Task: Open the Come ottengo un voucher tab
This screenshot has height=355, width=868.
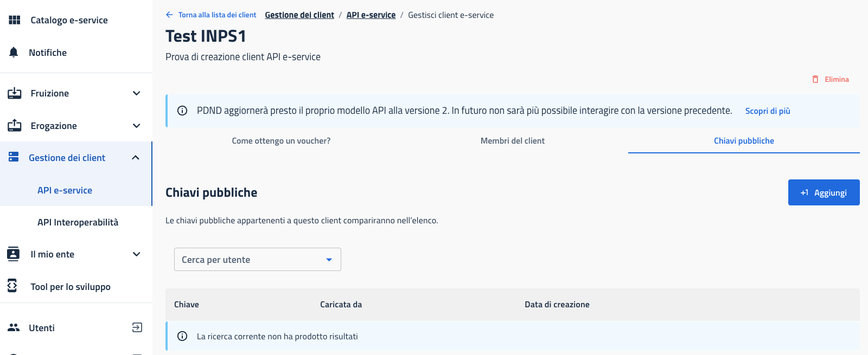Action: click(x=281, y=141)
